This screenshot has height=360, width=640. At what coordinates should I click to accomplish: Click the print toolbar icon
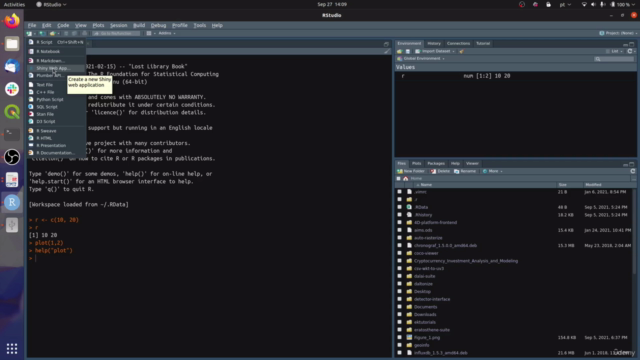84,33
